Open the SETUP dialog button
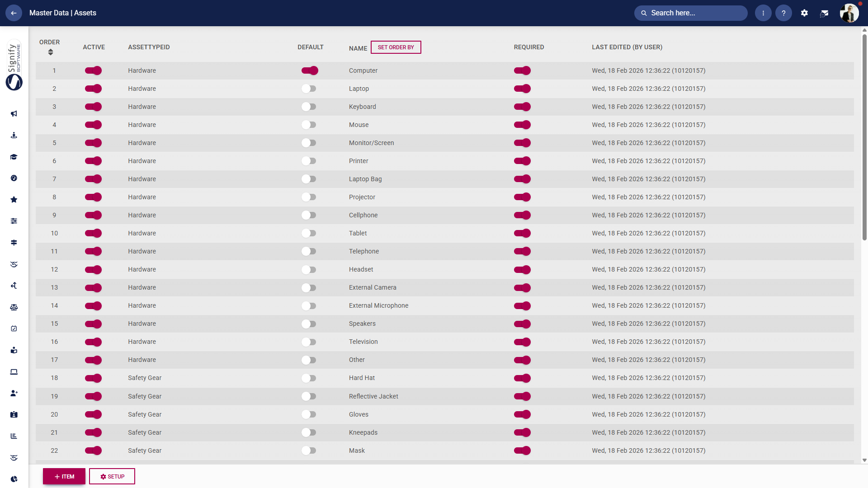This screenshot has width=868, height=488. [x=112, y=476]
